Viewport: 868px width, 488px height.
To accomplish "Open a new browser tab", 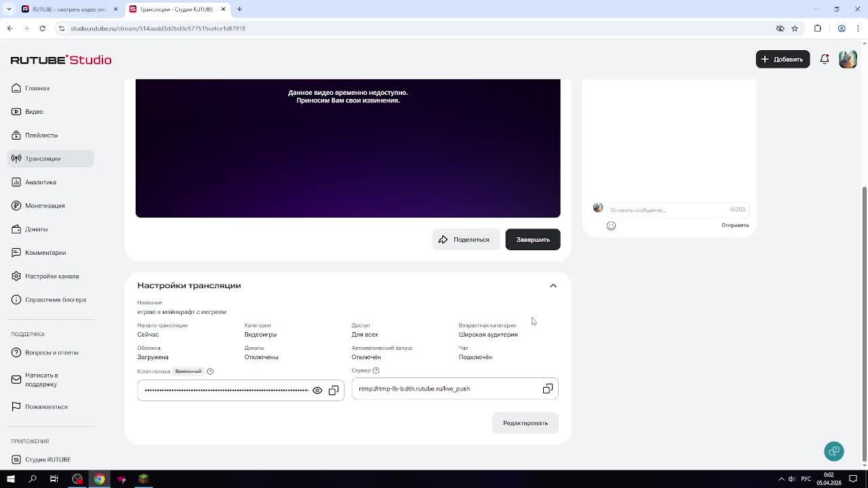I will (239, 9).
